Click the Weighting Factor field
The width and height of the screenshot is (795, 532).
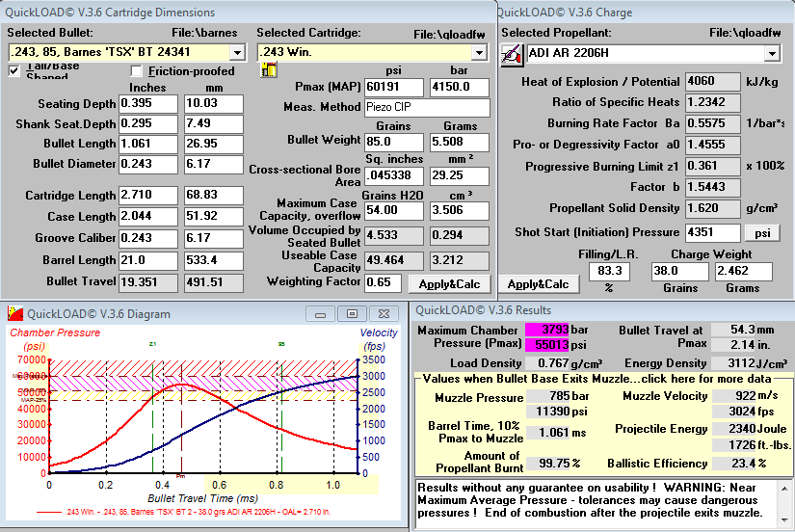[383, 283]
